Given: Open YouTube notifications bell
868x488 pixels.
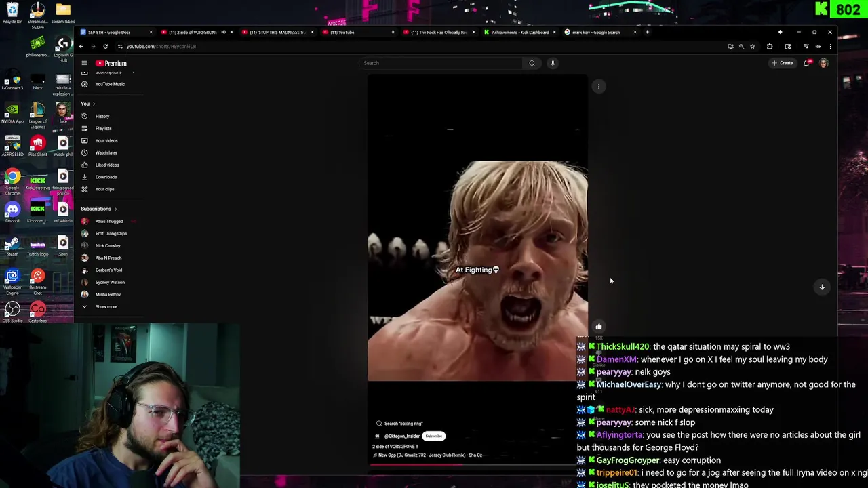Looking at the screenshot, I should tap(807, 63).
